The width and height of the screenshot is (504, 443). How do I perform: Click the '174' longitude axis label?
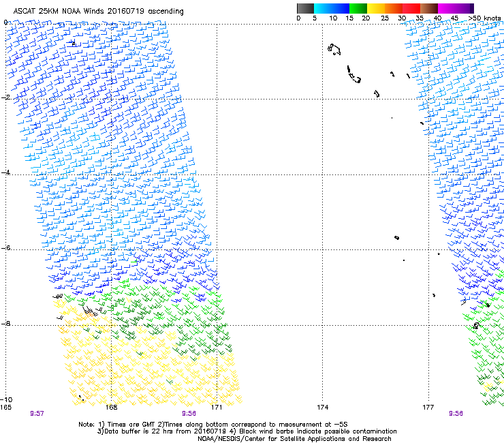pos(322,408)
